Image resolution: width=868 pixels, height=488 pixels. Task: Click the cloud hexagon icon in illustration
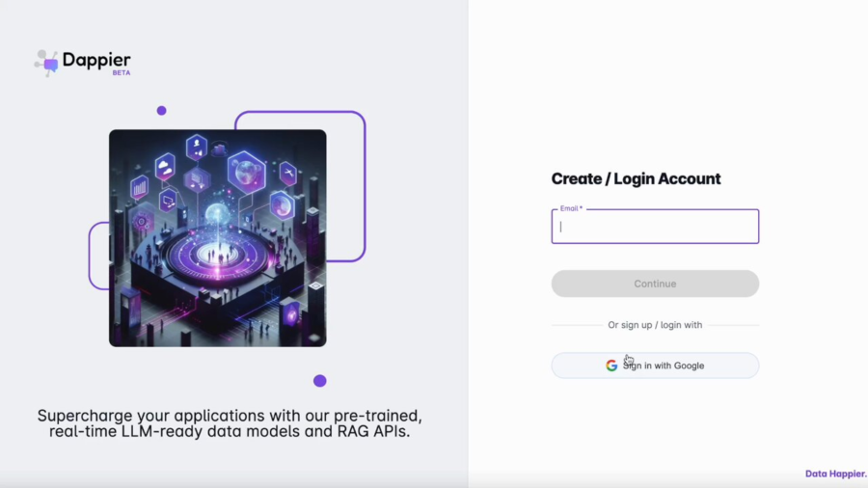[x=165, y=167]
